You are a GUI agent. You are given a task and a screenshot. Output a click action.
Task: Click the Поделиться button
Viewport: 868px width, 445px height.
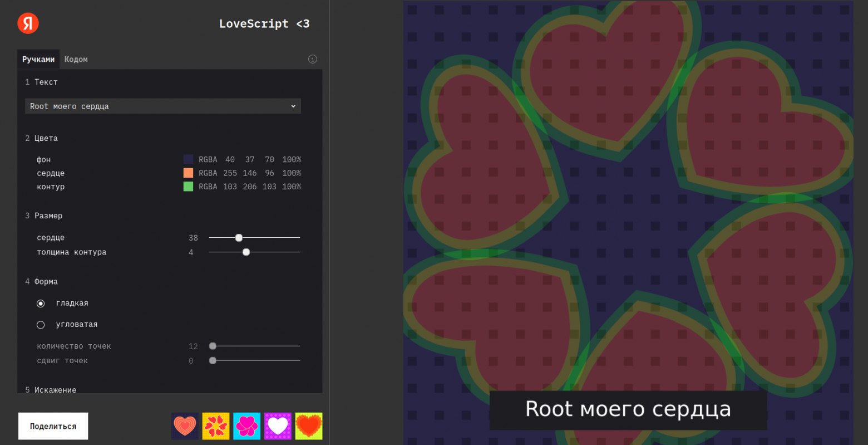pyautogui.click(x=53, y=426)
